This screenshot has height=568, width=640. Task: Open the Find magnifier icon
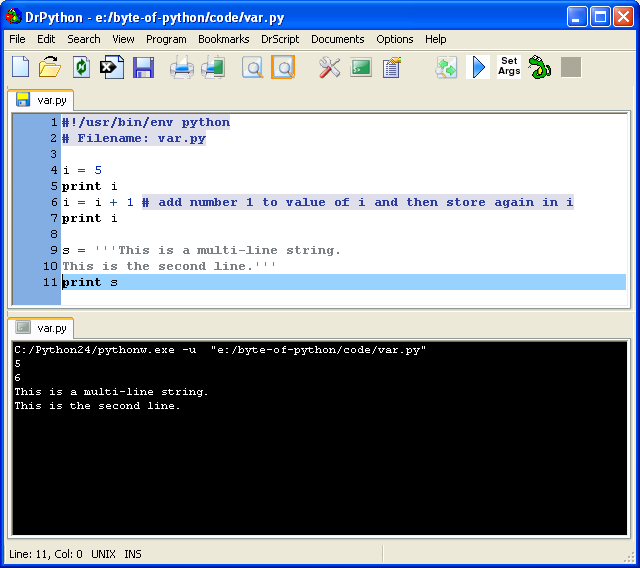pyautogui.click(x=253, y=67)
